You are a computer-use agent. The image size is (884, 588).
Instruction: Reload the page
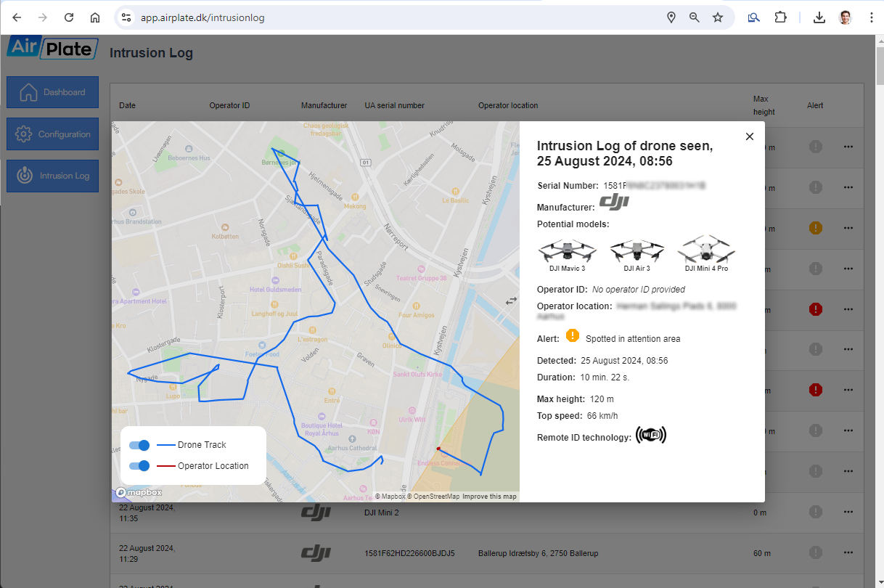click(69, 17)
